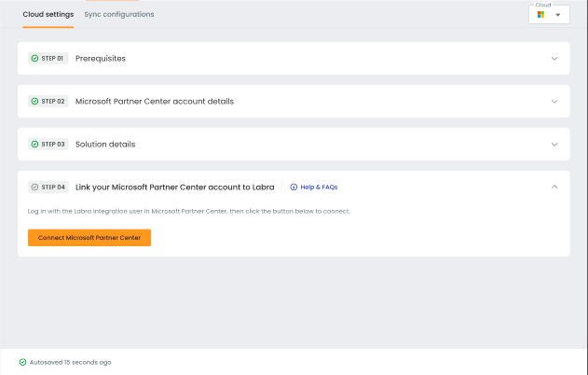Open the Cloud dropdown arrow
Screen dimensions: 588x375
click(x=558, y=15)
